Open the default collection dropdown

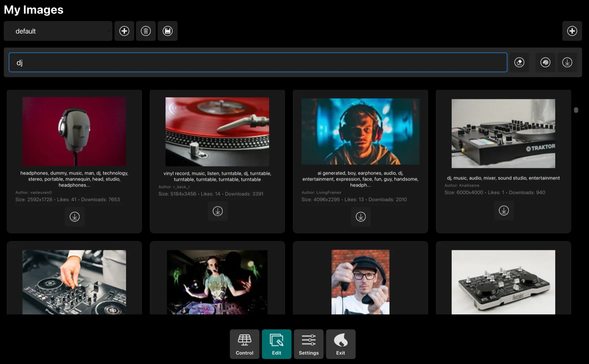(58, 31)
